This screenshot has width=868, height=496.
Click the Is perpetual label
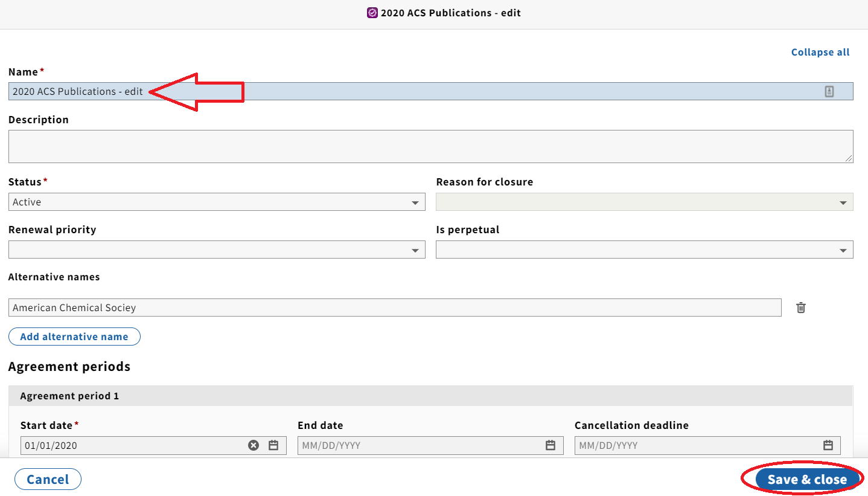click(468, 230)
